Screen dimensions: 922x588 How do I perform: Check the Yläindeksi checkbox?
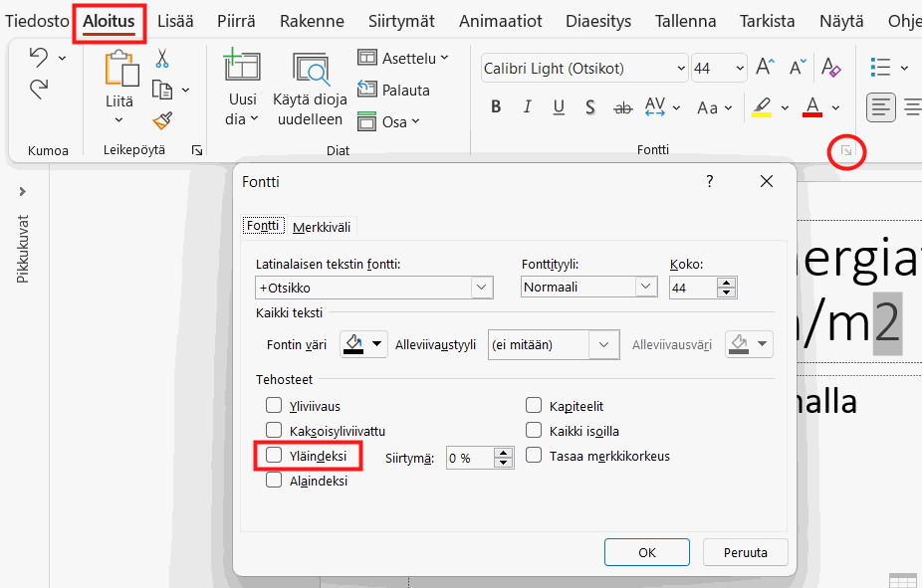tap(274, 456)
